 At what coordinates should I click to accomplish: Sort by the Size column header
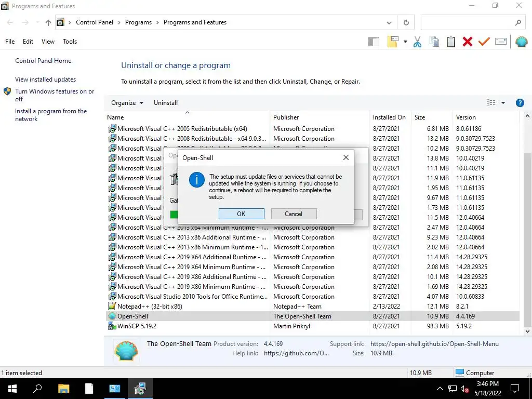(x=432, y=117)
